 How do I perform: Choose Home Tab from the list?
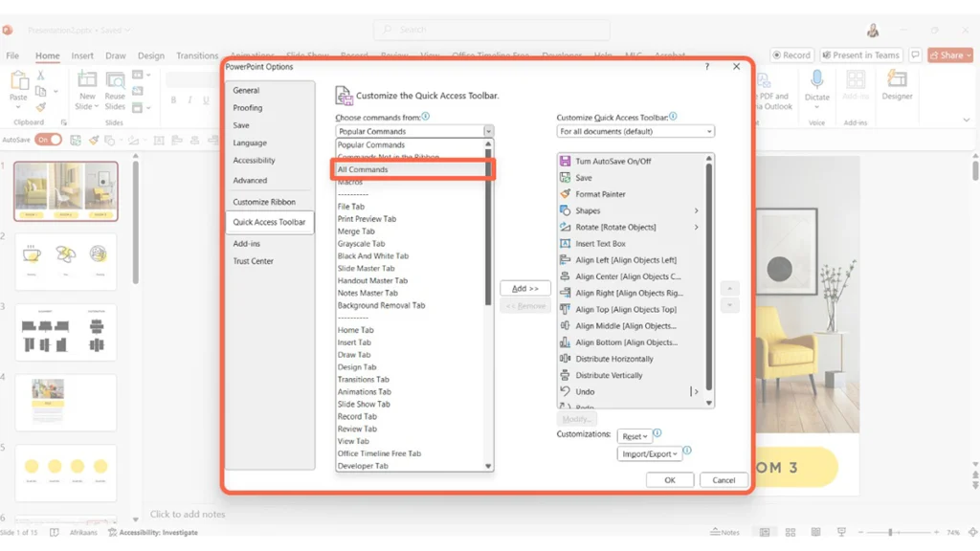point(411,330)
